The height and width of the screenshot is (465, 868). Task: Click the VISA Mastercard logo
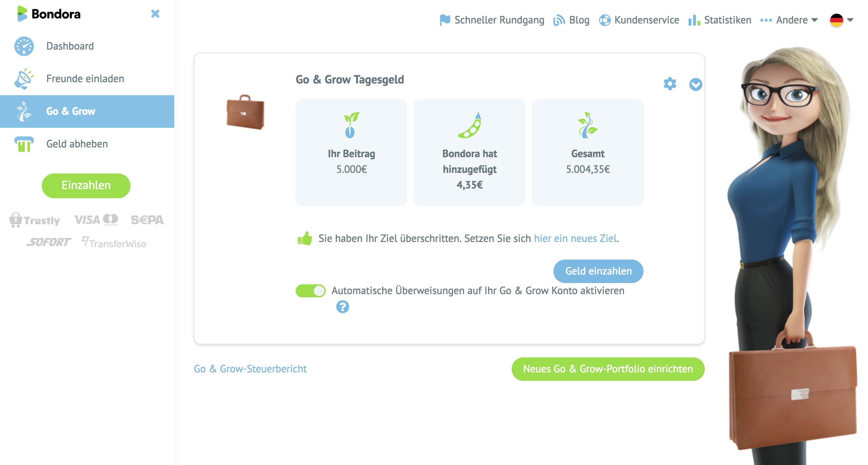(x=96, y=219)
